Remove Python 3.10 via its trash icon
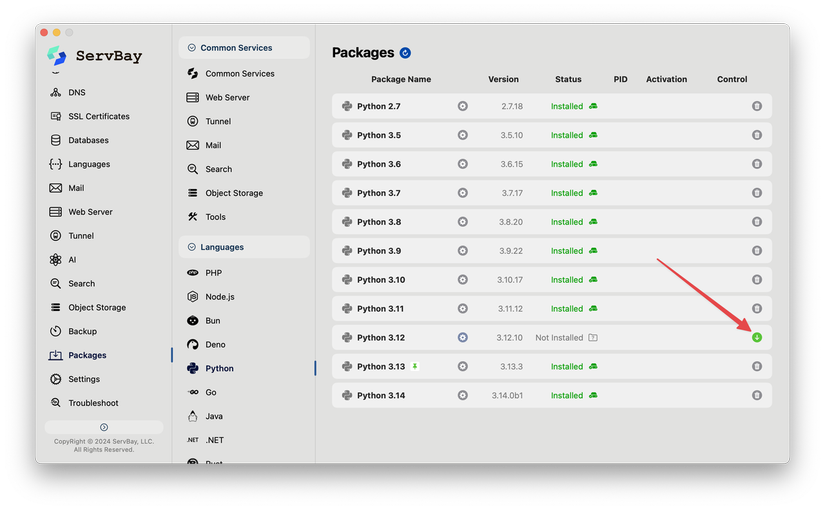The width and height of the screenshot is (825, 510). point(757,279)
